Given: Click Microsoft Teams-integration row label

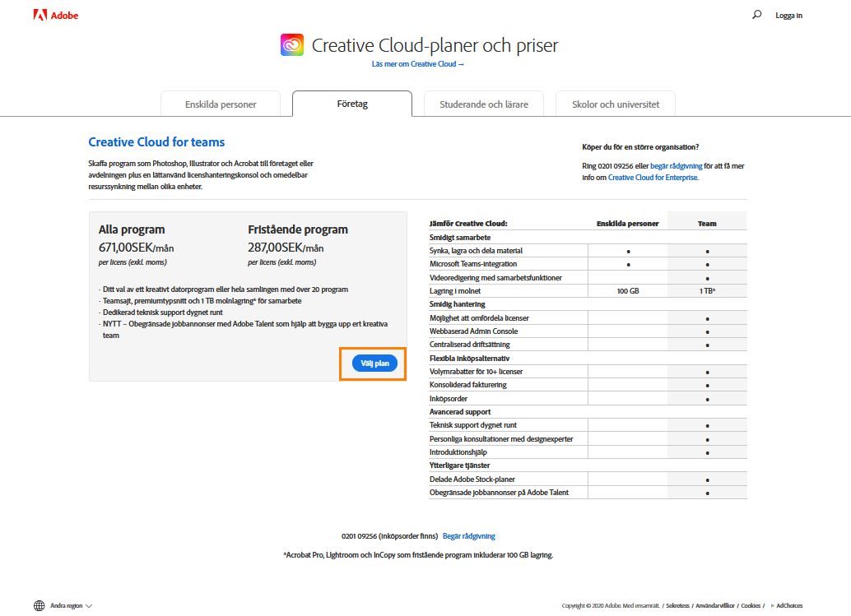Looking at the screenshot, I should tap(473, 264).
